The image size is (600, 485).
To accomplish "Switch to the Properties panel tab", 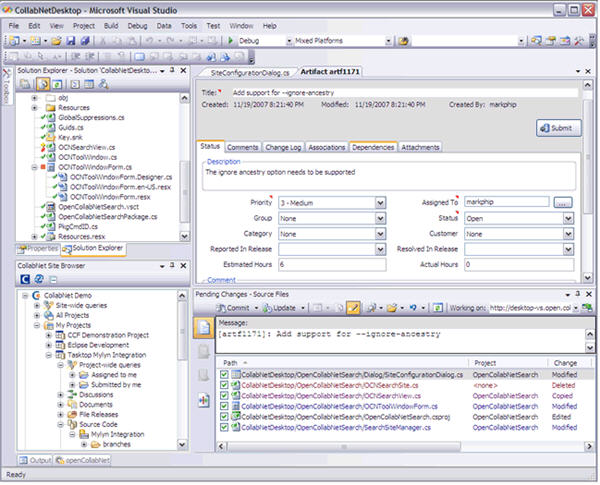I will click(38, 249).
